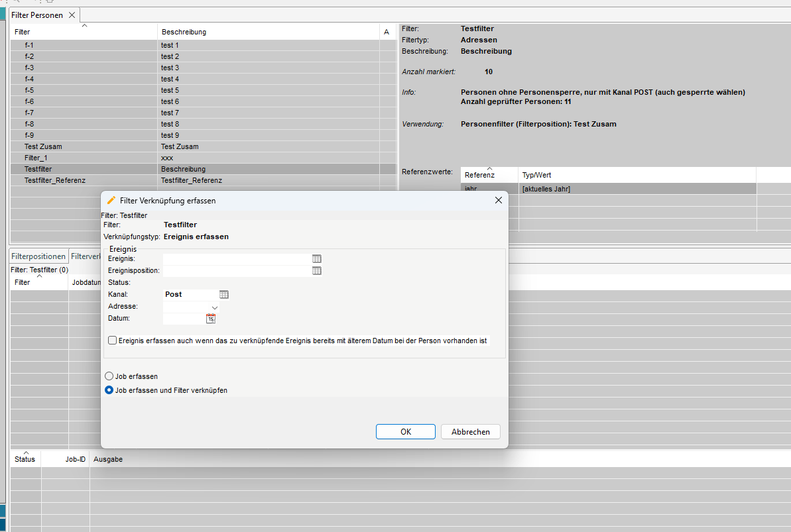Select the Test Zusam filter row
The height and width of the screenshot is (532, 791).
click(x=43, y=146)
